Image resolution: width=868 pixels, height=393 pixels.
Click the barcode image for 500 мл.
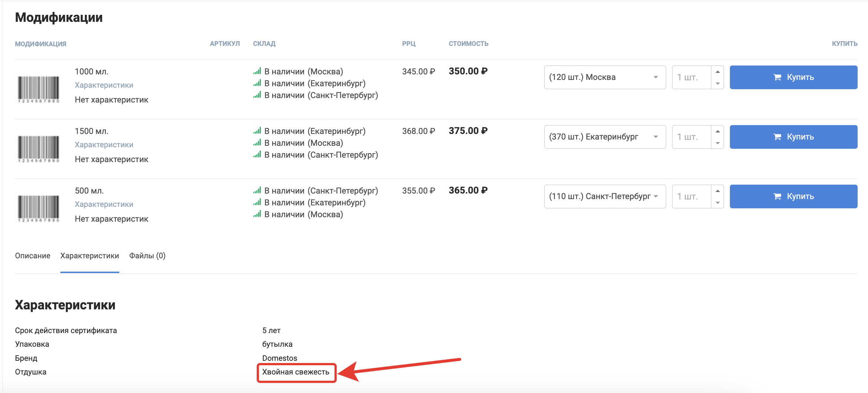tap(39, 208)
